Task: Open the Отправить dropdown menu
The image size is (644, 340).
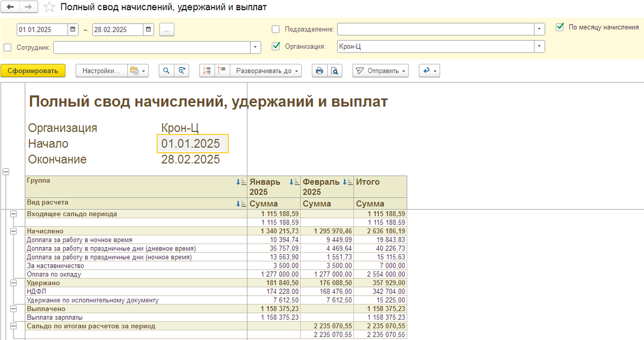Action: coord(380,70)
